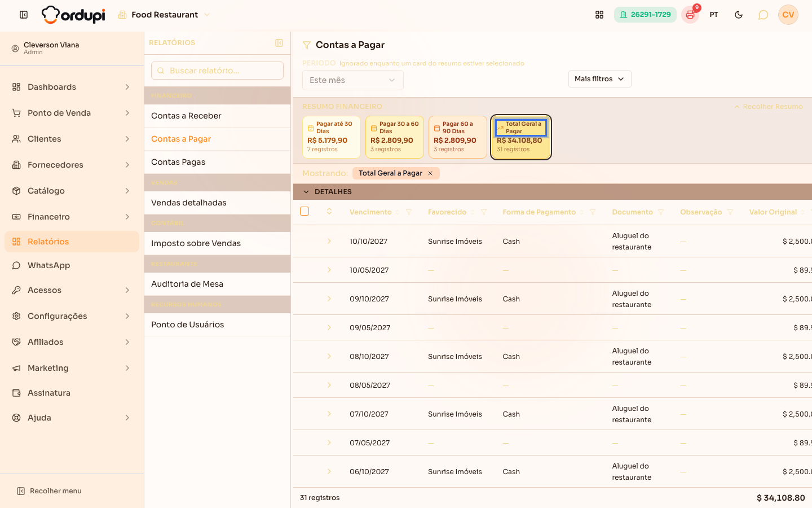Filter the Observação column with its funnel icon

point(730,212)
